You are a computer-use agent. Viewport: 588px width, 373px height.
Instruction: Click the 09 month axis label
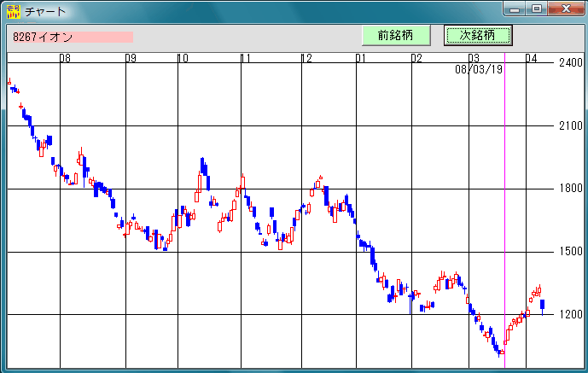click(131, 58)
